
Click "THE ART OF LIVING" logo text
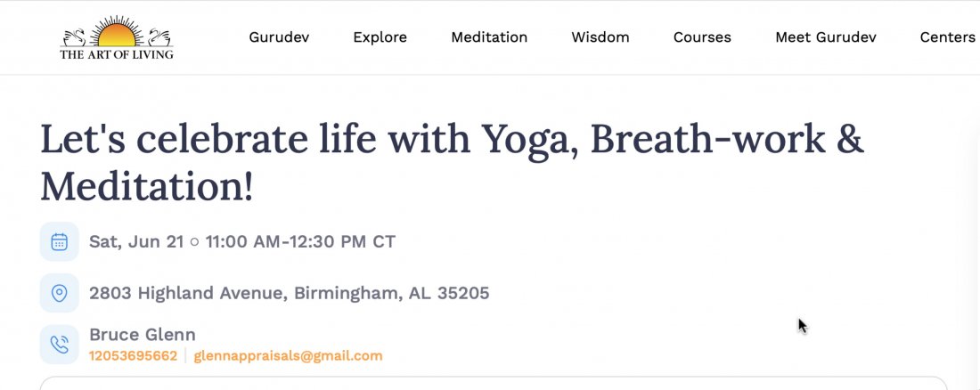(x=117, y=54)
